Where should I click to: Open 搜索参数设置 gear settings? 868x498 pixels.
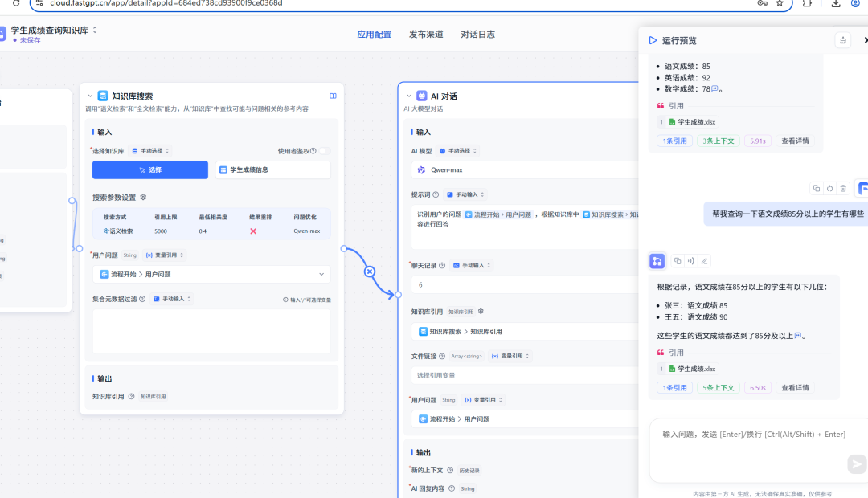click(143, 197)
